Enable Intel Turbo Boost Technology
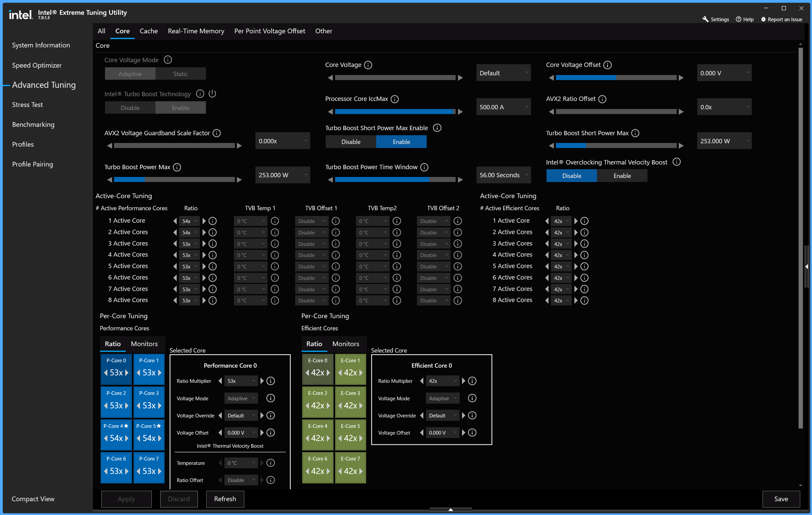 tap(180, 108)
